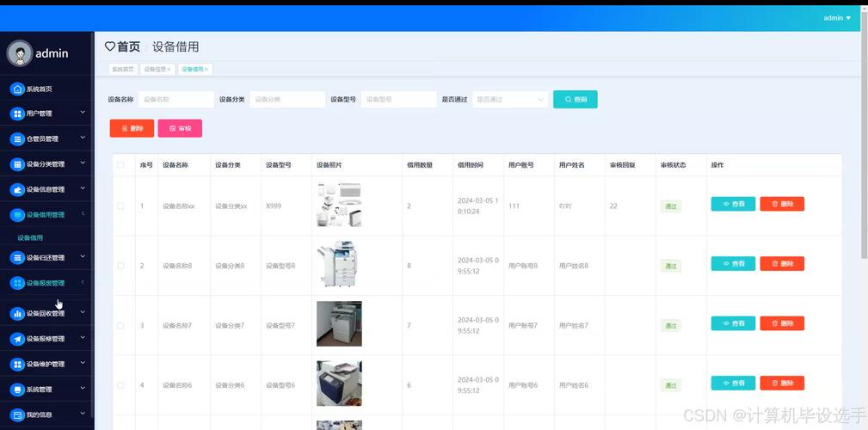The height and width of the screenshot is (430, 868).
Task: Click the pink 审核 button
Action: (180, 128)
